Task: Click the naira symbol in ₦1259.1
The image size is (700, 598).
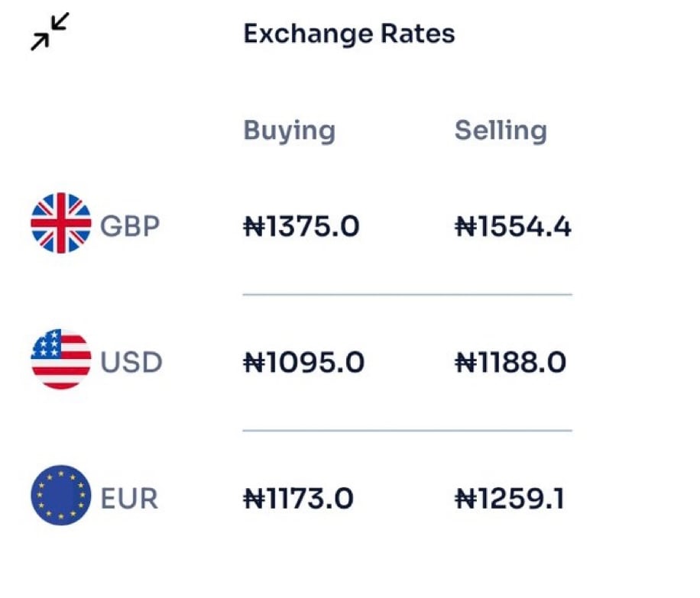Action: [x=464, y=499]
